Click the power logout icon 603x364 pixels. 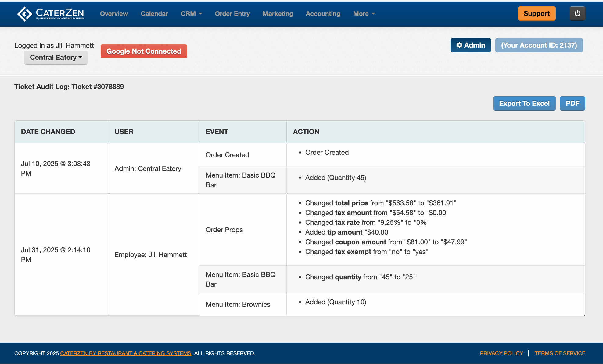[x=577, y=13]
